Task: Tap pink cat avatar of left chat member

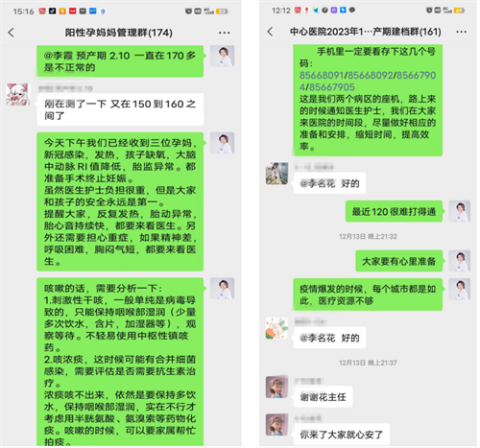Action: (x=18, y=94)
